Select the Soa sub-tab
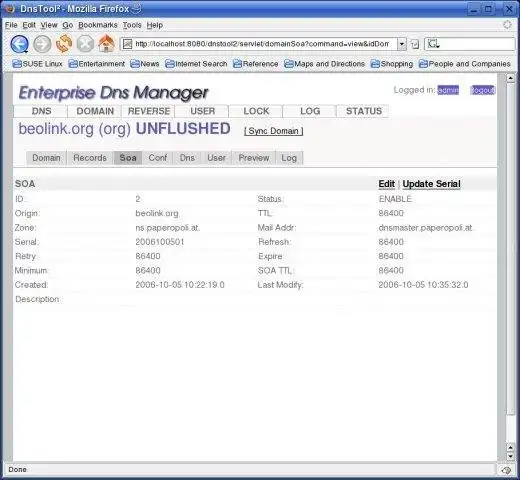The image size is (520, 480). 128,158
